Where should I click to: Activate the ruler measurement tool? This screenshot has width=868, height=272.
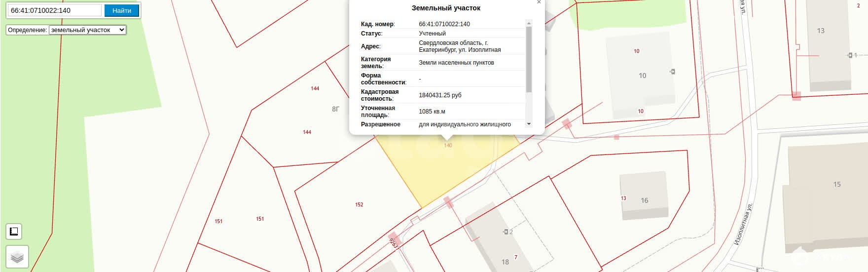(14, 232)
